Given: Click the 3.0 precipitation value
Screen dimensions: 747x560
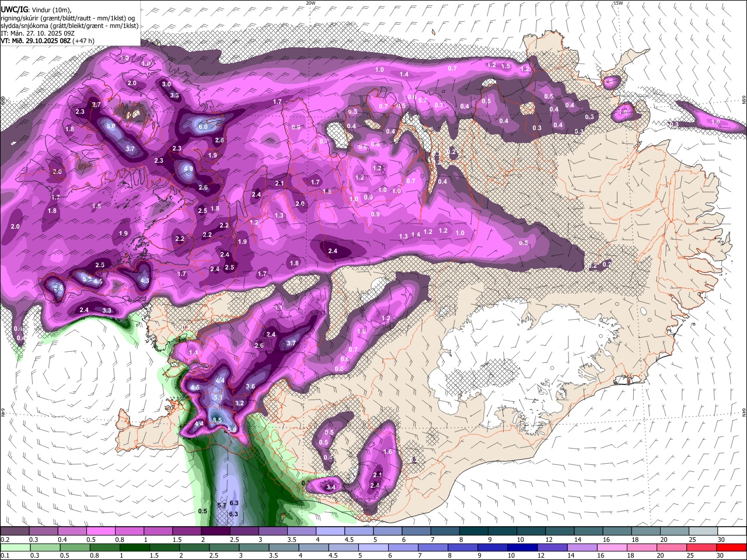Looking at the screenshot, I should (x=166, y=85).
